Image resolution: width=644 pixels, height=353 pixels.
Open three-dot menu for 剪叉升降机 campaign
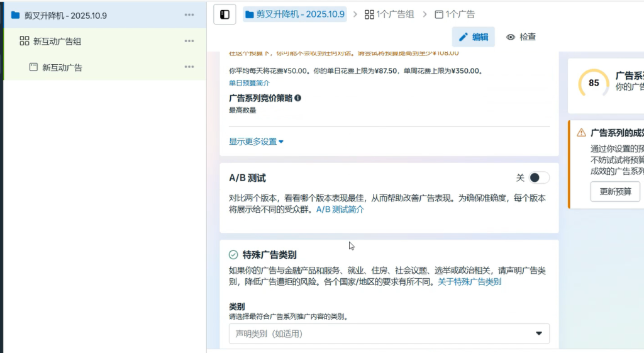click(x=189, y=15)
